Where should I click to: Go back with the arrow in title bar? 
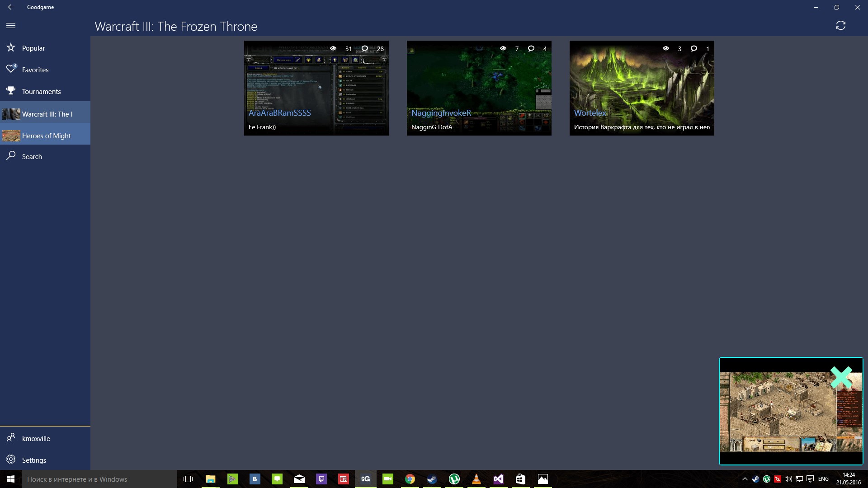[x=11, y=7]
